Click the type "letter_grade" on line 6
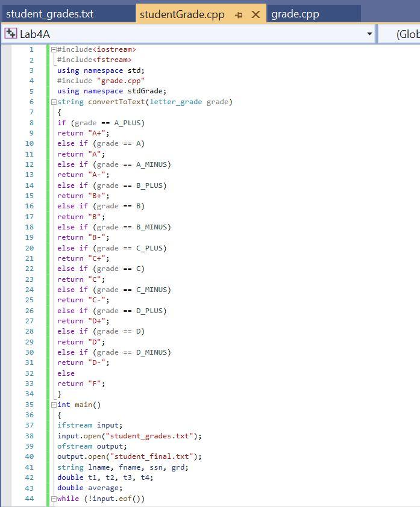The height and width of the screenshot is (507, 420). pyautogui.click(x=176, y=102)
